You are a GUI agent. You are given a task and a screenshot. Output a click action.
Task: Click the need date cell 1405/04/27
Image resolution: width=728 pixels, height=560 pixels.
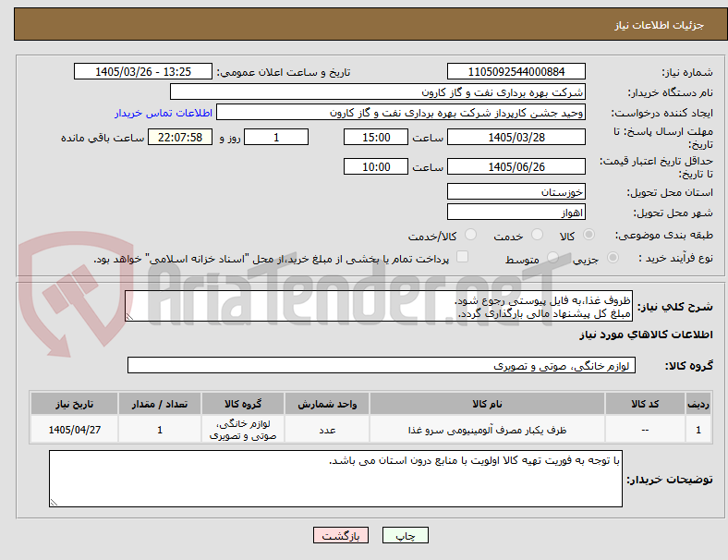(74, 430)
